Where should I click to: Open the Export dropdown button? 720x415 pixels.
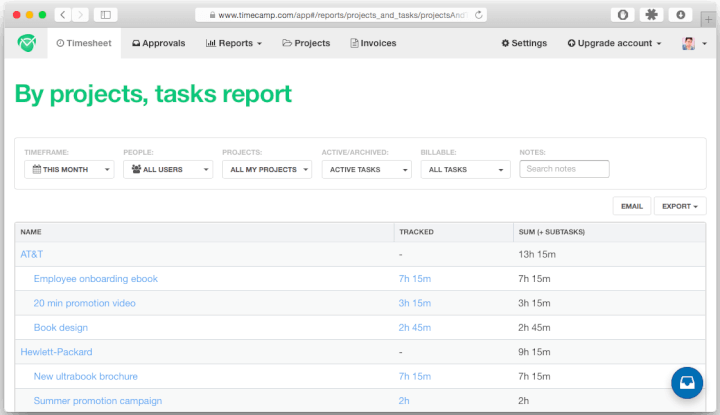click(680, 206)
